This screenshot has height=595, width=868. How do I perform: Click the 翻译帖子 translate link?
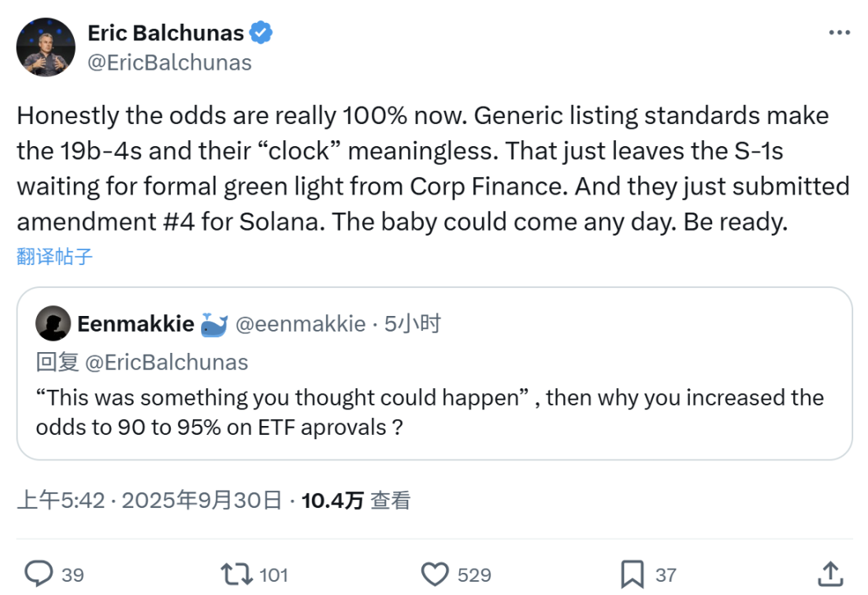point(54,257)
